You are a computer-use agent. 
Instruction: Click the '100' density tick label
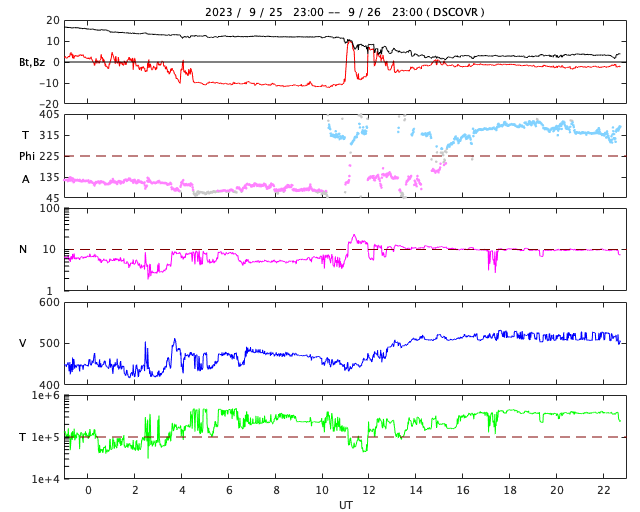tap(49, 208)
